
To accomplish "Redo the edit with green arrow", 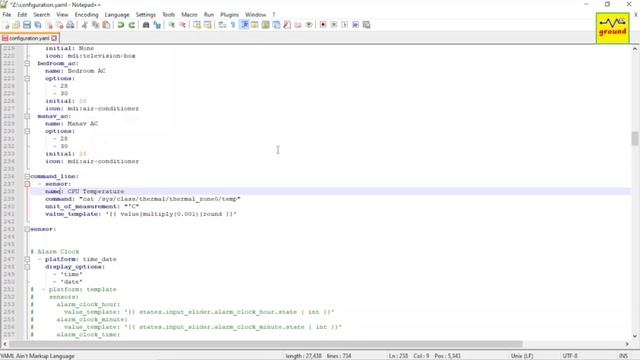I will pyautogui.click(x=132, y=25).
